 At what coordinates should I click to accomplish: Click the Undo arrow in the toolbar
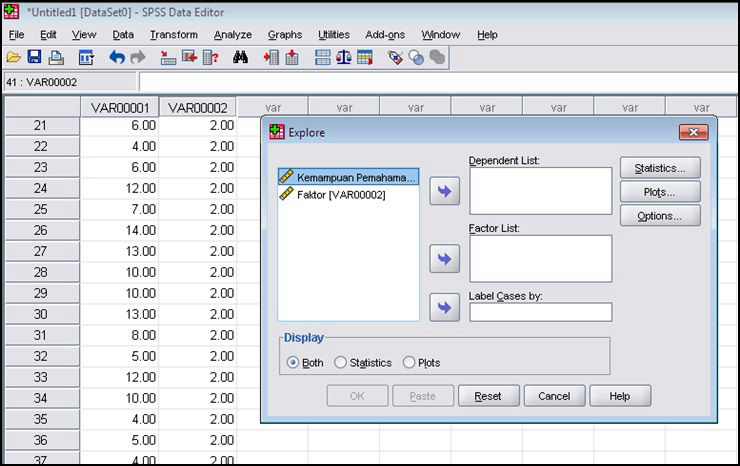(116, 58)
